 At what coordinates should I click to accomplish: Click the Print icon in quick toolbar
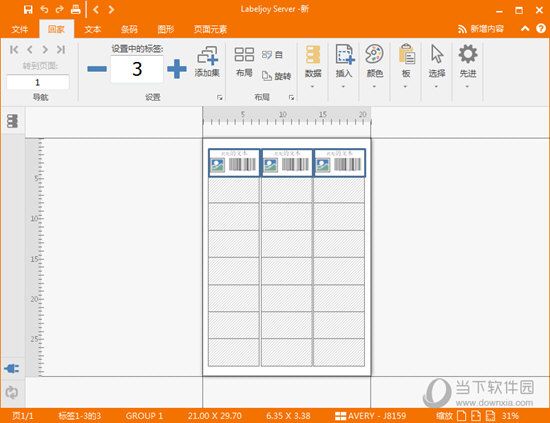(x=75, y=9)
